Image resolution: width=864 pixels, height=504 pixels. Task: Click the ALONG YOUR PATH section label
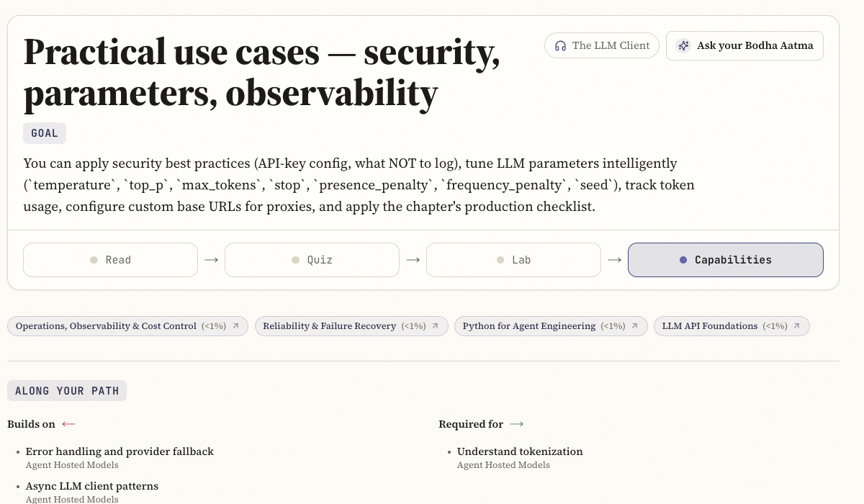[67, 391]
